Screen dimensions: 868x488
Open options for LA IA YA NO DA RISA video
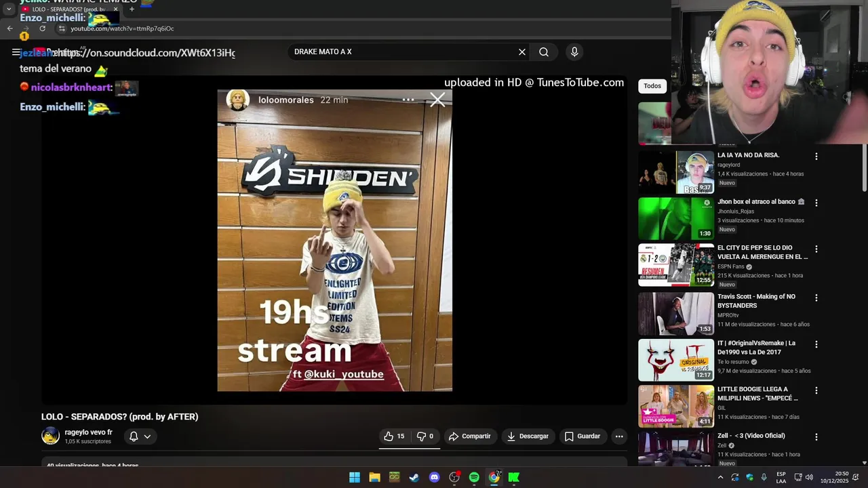816,157
